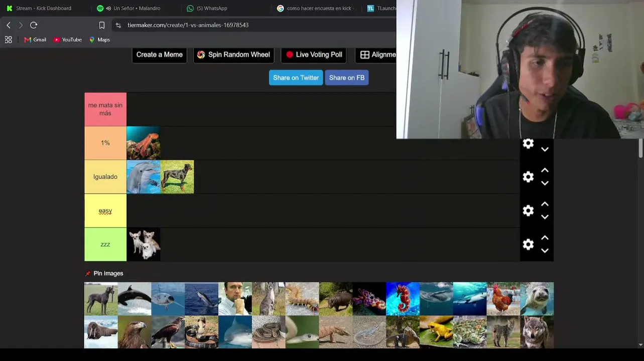The height and width of the screenshot is (361, 644).
Task: View site information icon beside the URL
Action: click(118, 25)
